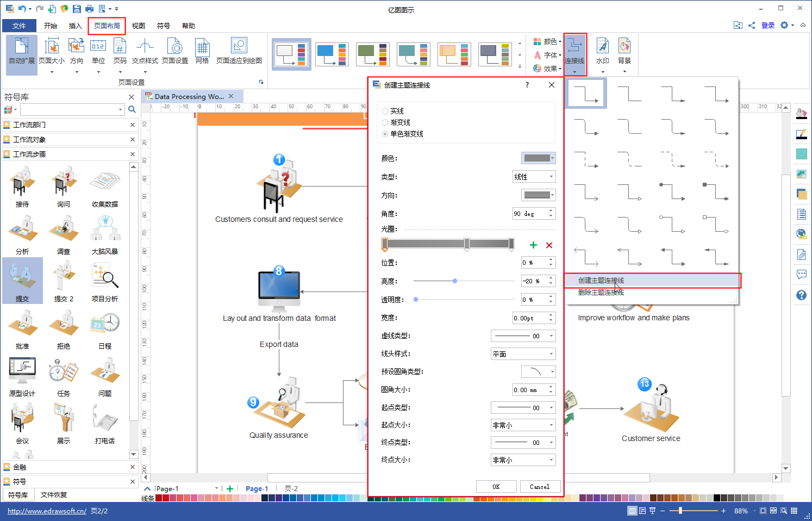The image size is (812, 521).
Task: Select the 实线 solid line radio button
Action: [385, 111]
